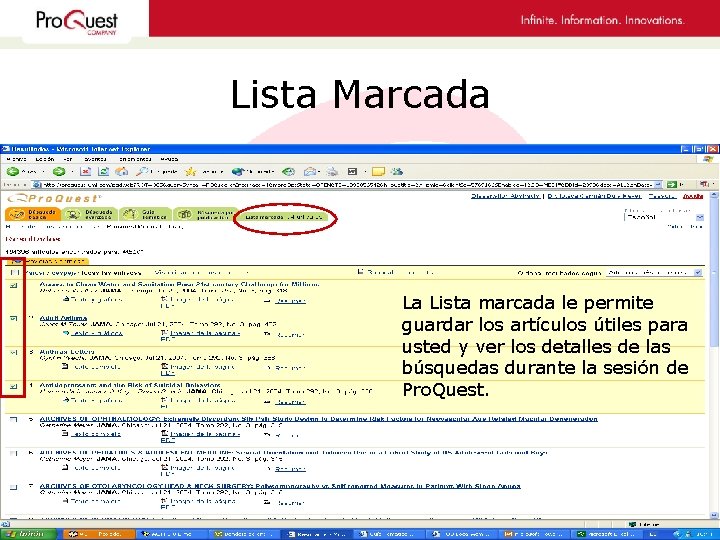
Task: Open Texto completo link under Adult Asthma
Action: (96, 333)
